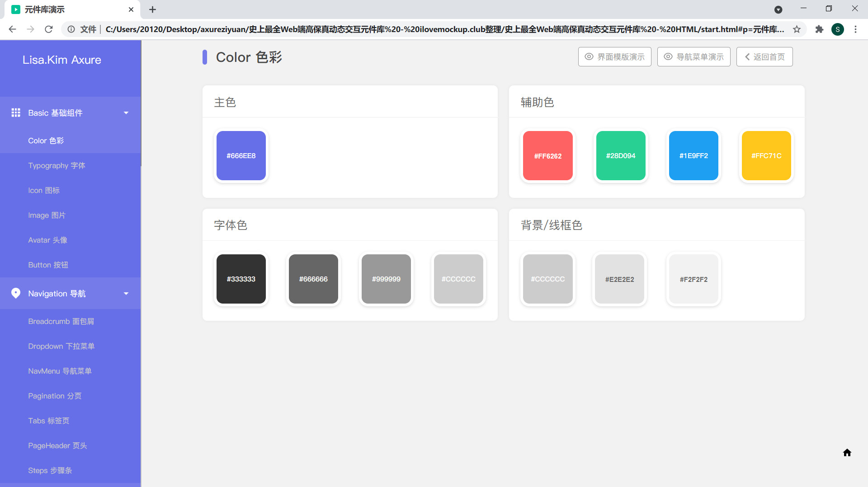Viewport: 868px width, 487px height.
Task: Click the #666EE8 primary color swatch
Action: pos(241,156)
